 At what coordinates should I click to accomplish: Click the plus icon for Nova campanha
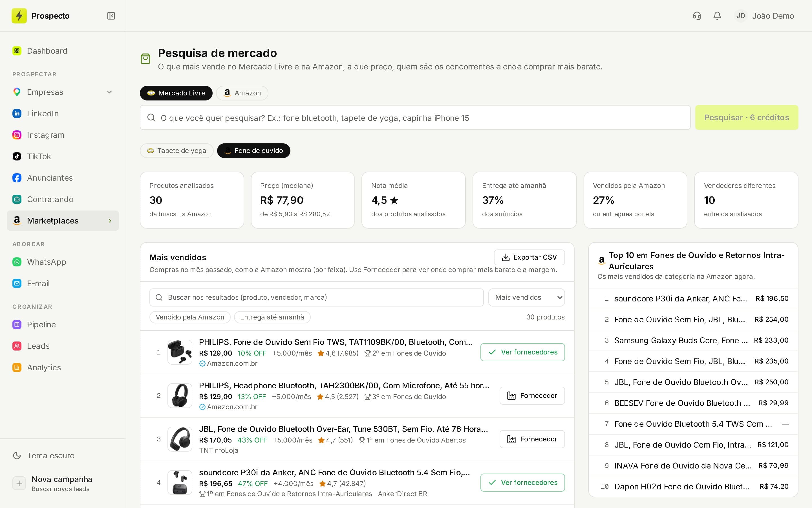[x=19, y=483]
